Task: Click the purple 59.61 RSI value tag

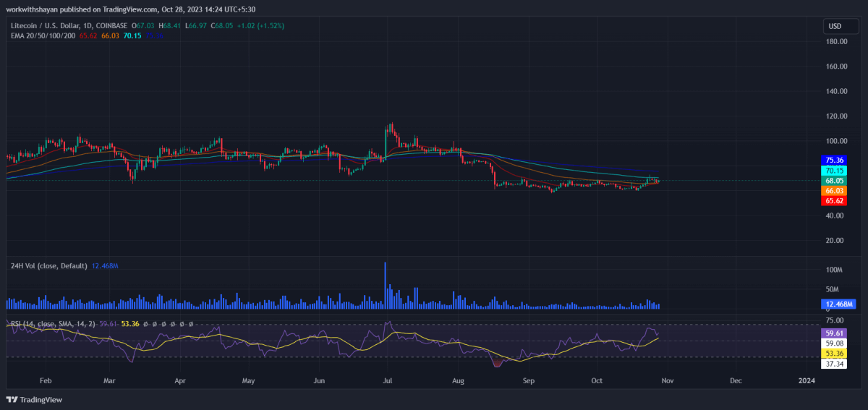Action: pyautogui.click(x=834, y=333)
